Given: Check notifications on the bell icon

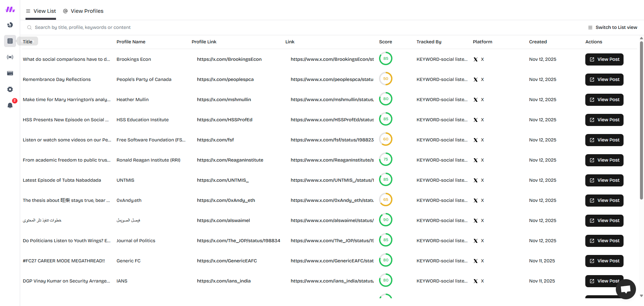Looking at the screenshot, I should [10, 105].
